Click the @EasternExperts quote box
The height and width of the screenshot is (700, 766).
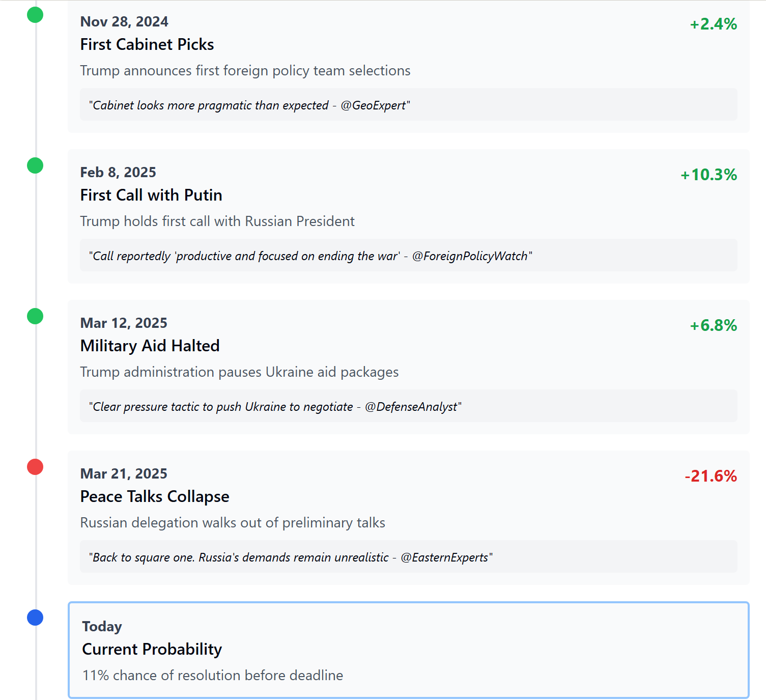point(408,557)
